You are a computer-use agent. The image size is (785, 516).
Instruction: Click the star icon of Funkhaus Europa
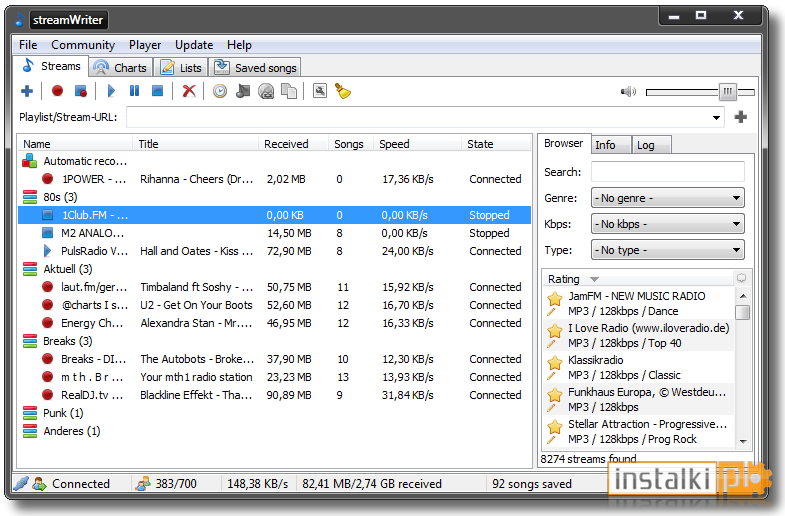click(x=555, y=395)
